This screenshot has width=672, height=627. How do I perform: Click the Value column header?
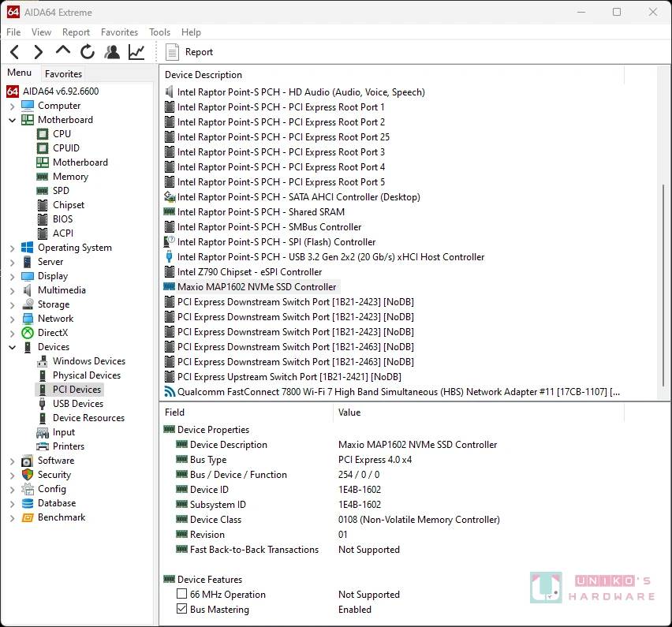(349, 412)
